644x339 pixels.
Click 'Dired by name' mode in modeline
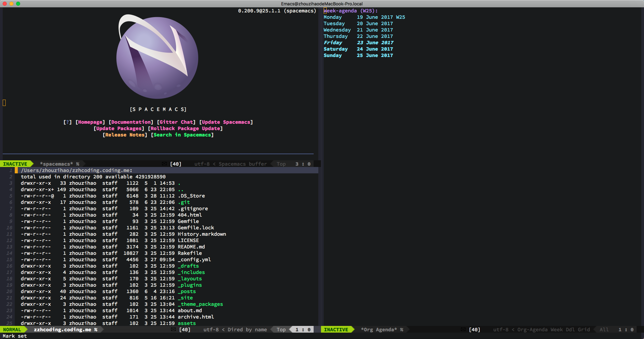pyautogui.click(x=247, y=330)
